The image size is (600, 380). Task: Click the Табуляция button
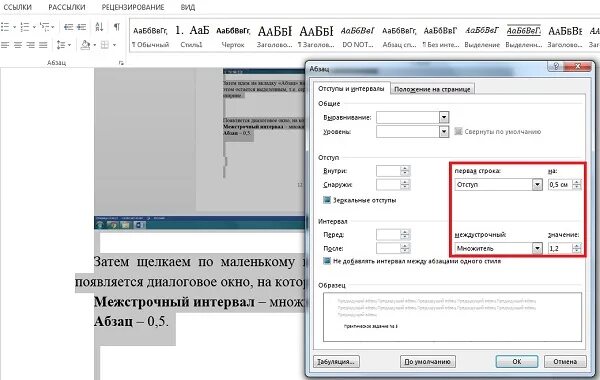tap(336, 361)
